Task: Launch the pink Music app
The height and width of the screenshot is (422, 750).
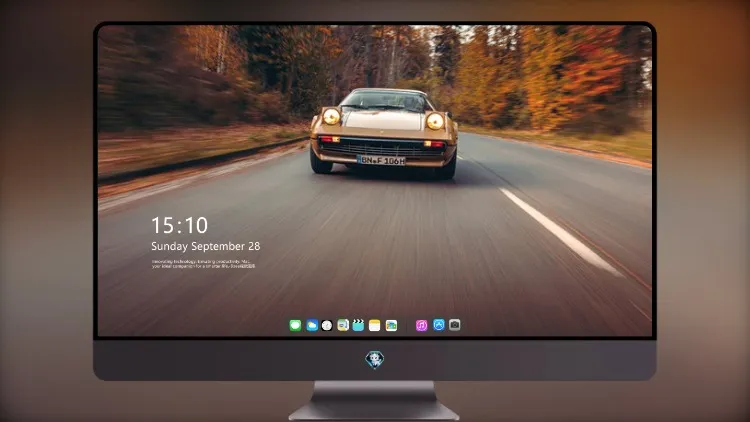Action: click(421, 325)
